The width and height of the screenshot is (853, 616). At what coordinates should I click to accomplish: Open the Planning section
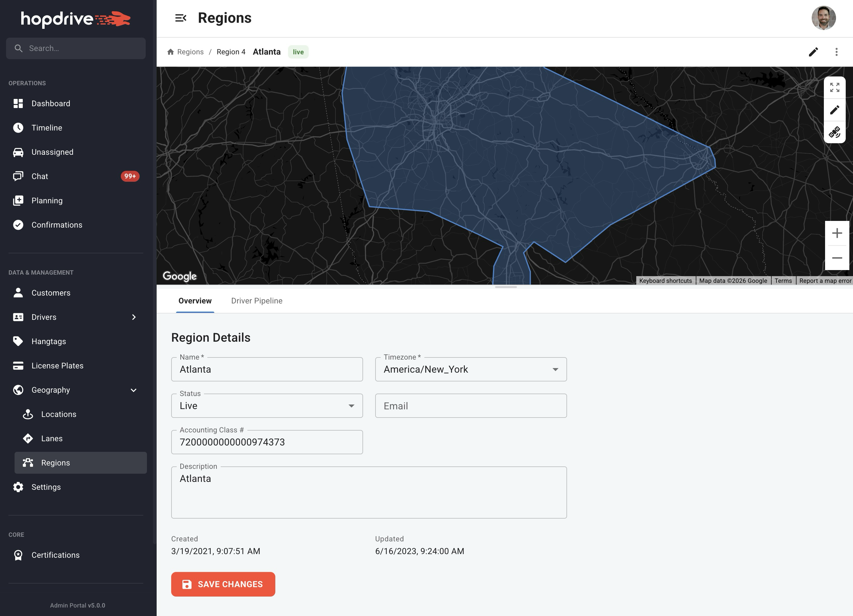coord(47,201)
